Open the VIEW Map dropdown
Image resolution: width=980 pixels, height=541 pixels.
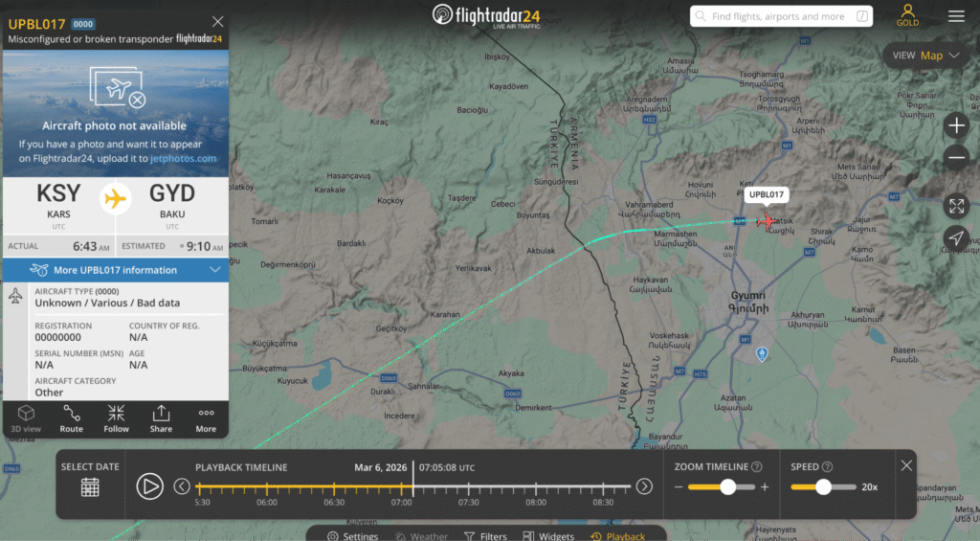click(x=925, y=56)
